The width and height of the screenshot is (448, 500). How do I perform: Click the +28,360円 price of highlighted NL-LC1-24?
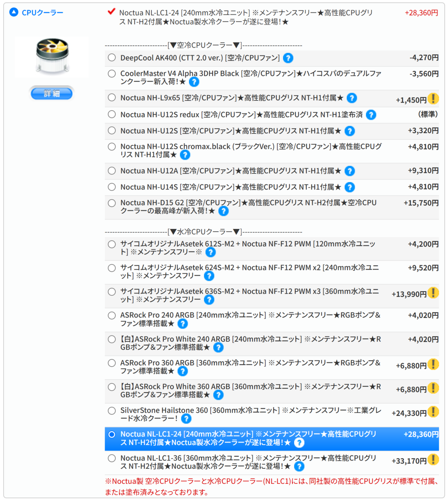(x=421, y=434)
